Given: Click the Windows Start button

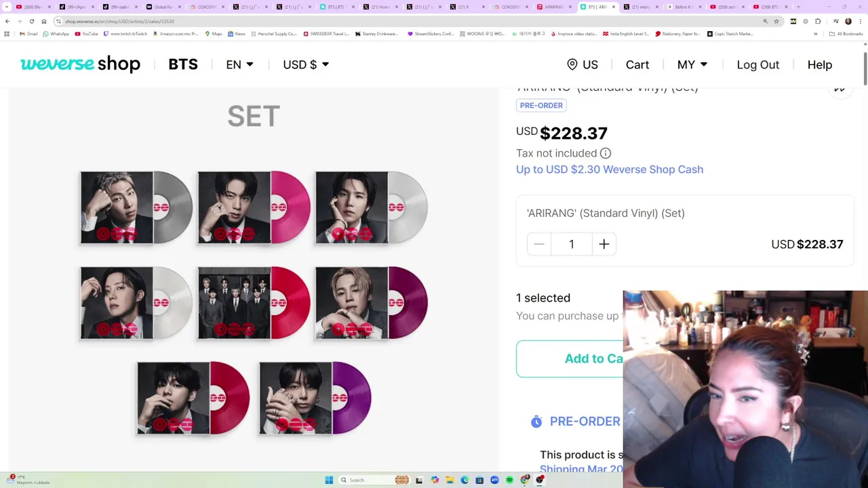Looking at the screenshot, I should pos(329,480).
